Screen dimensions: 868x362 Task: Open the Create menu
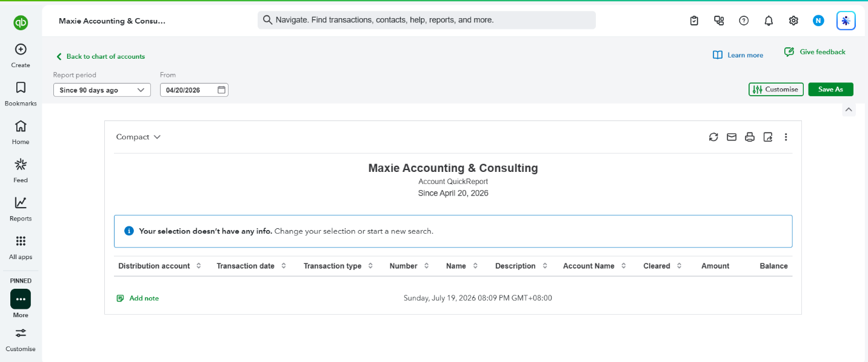21,55
